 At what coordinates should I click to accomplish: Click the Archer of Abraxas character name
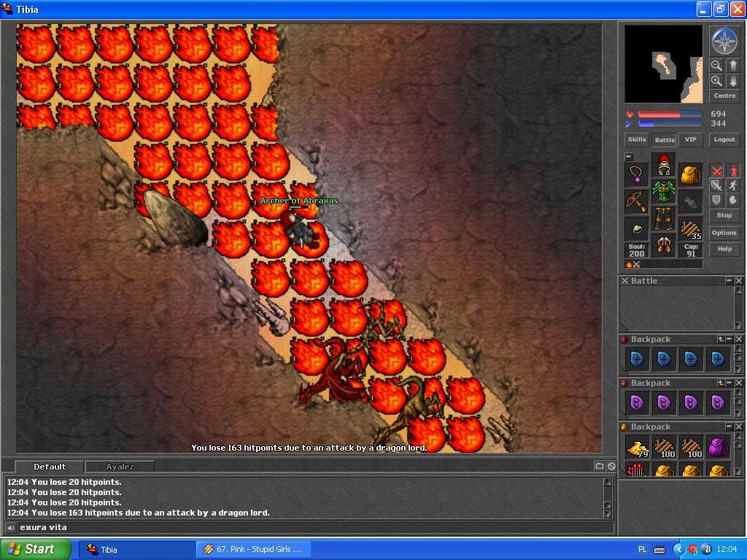tap(298, 201)
